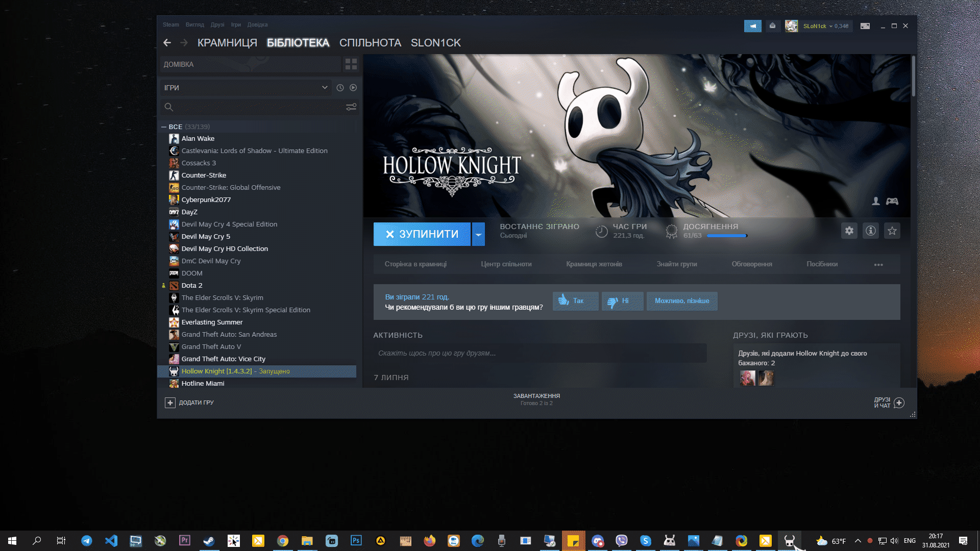The image size is (980, 551).
Task: Open game settings gear icon
Action: coord(849,231)
